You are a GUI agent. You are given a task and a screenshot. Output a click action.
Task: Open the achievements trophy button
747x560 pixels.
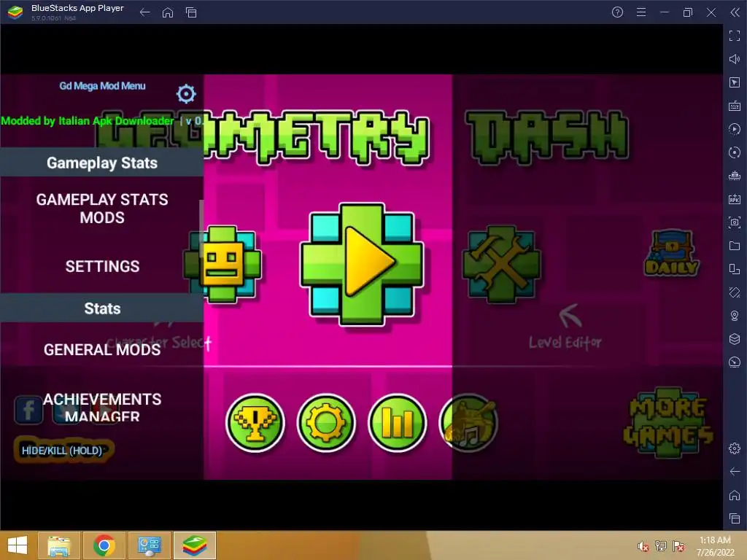click(x=255, y=423)
